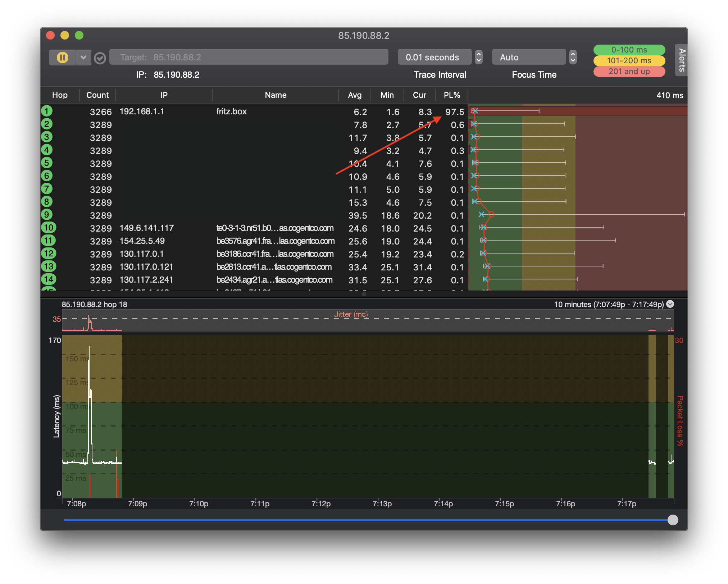This screenshot has height=584, width=728.
Task: Click the 0-100 ms green legend swatch
Action: pos(629,50)
